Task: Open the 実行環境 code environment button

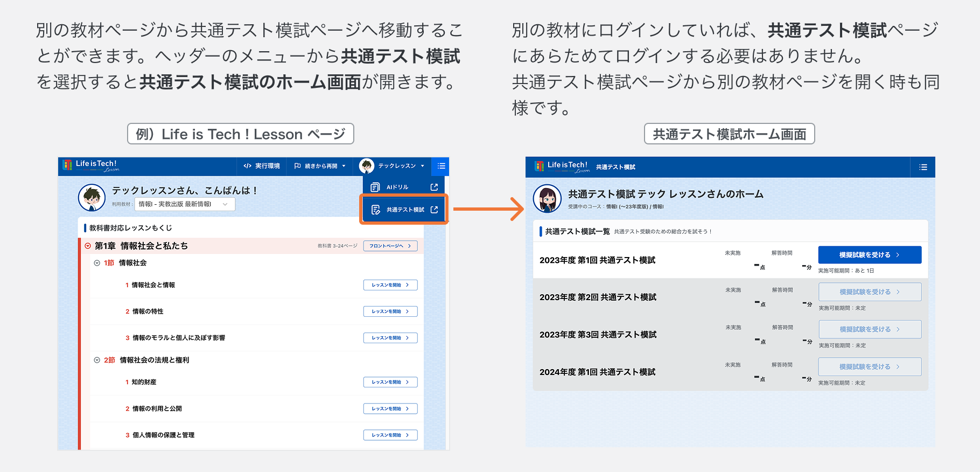Action: point(262,166)
